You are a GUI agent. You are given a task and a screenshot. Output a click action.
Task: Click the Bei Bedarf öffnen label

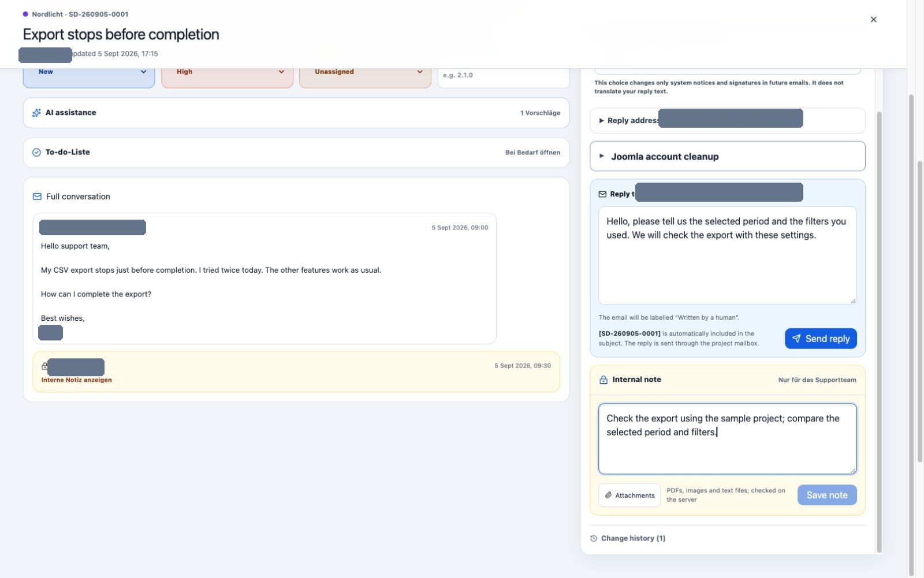(x=532, y=153)
